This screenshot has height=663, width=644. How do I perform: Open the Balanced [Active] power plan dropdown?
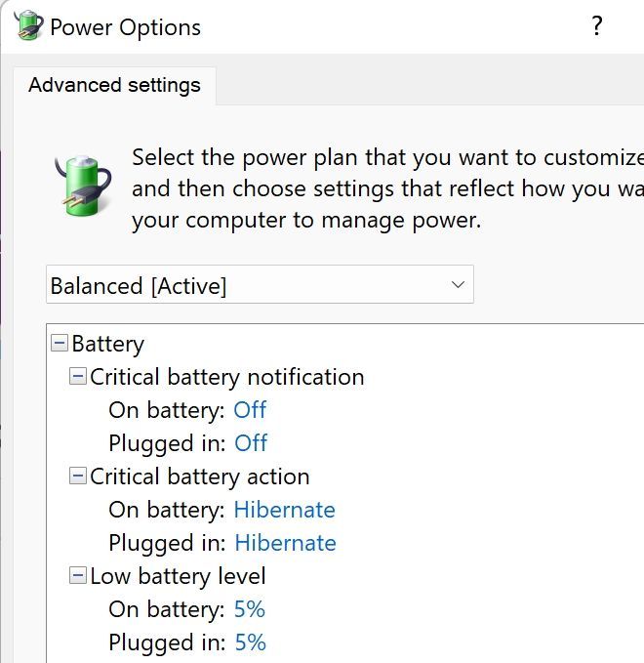[x=260, y=285]
